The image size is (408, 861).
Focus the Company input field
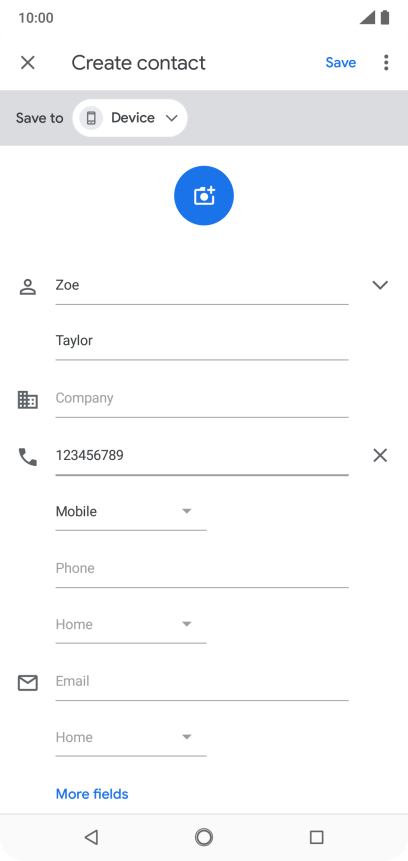tap(202, 399)
